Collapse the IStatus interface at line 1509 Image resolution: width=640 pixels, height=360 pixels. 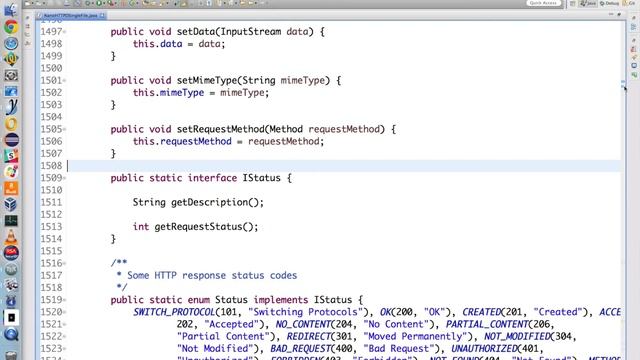click(x=64, y=178)
